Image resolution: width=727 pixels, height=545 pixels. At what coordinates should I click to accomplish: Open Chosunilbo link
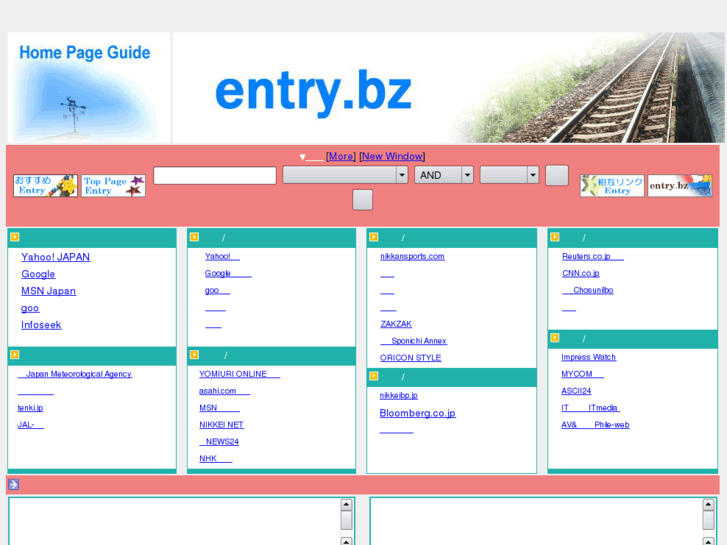pyautogui.click(x=587, y=290)
